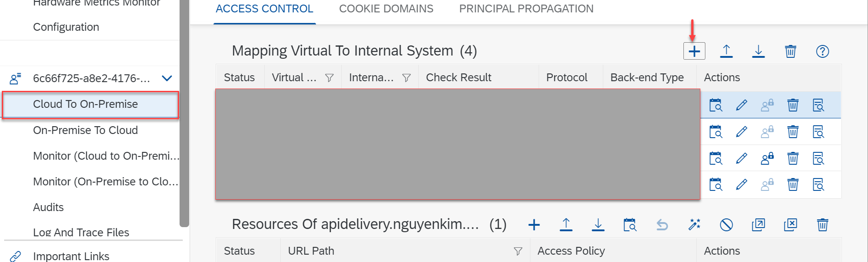This screenshot has height=262, width=868.
Task: Click the user-lock icon in the third mapping row
Action: [767, 158]
